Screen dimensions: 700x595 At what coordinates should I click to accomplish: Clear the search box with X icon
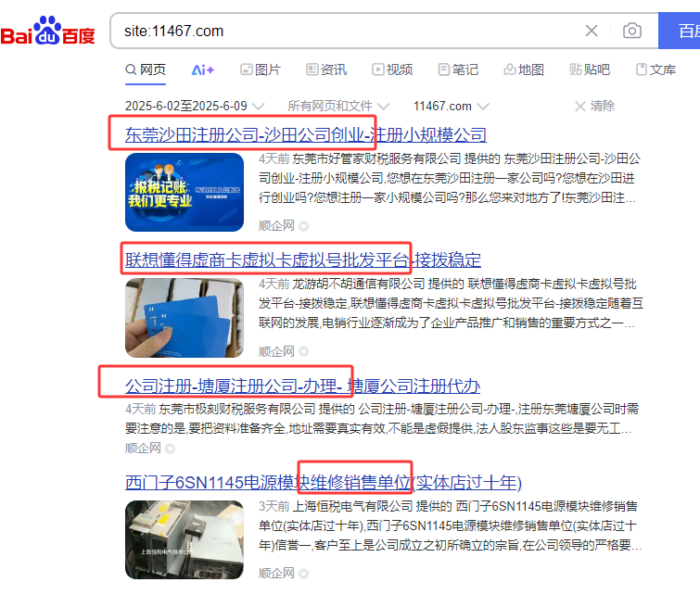point(592,31)
